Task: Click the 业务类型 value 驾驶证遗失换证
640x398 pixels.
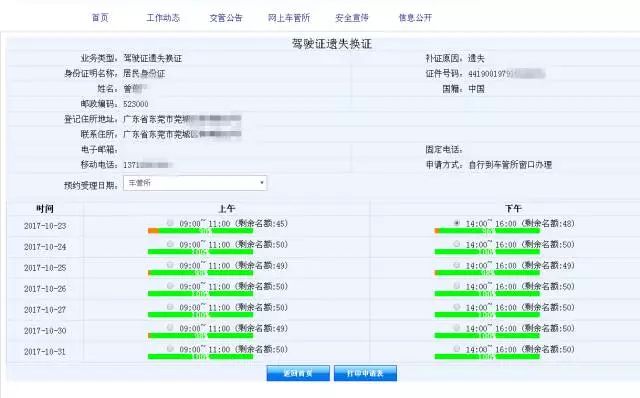Action: tap(153, 58)
